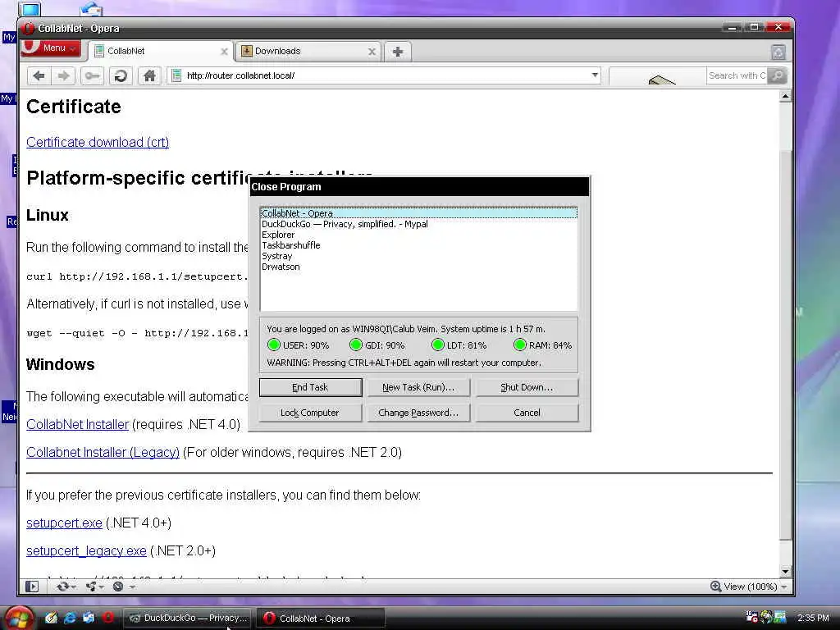840x630 pixels.
Task: Open the closed tabs trash icon
Action: pyautogui.click(x=778, y=52)
